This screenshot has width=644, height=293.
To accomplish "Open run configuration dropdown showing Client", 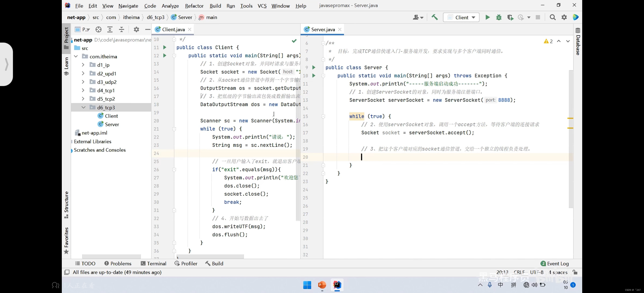I will coord(461,17).
